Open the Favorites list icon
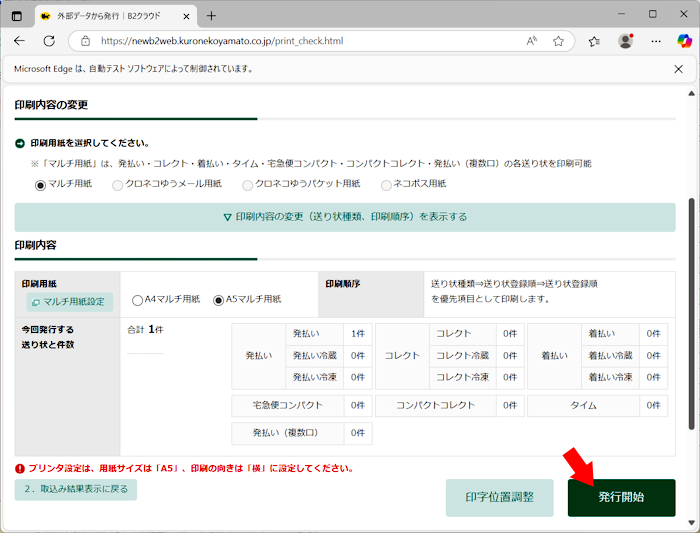Image resolution: width=700 pixels, height=533 pixels. pos(594,41)
